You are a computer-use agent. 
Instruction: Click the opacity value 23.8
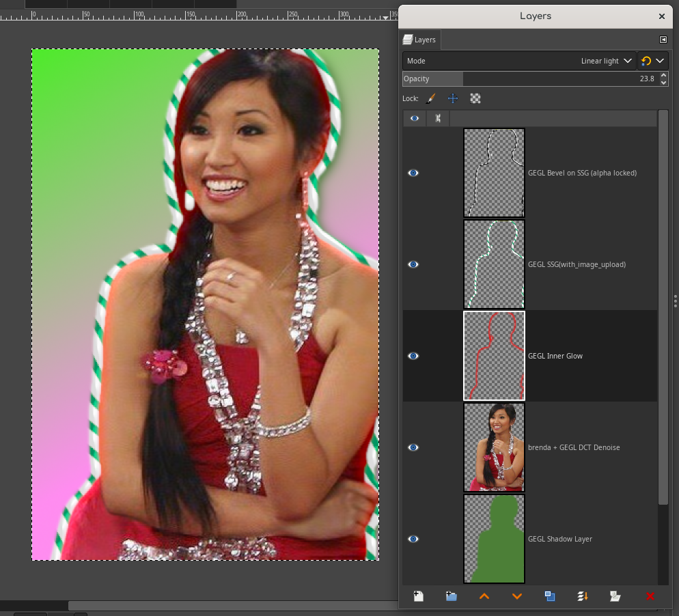pos(646,79)
